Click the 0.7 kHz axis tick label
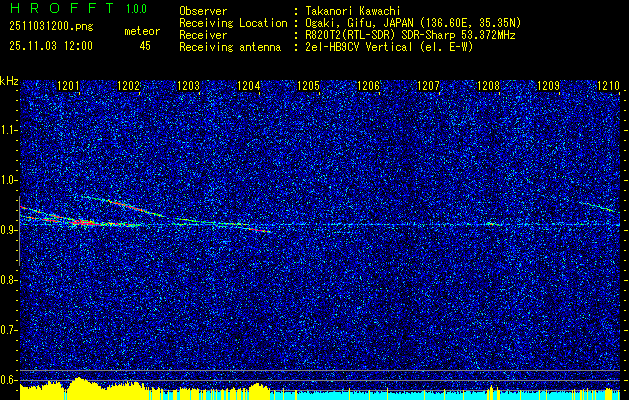 [x=8, y=330]
